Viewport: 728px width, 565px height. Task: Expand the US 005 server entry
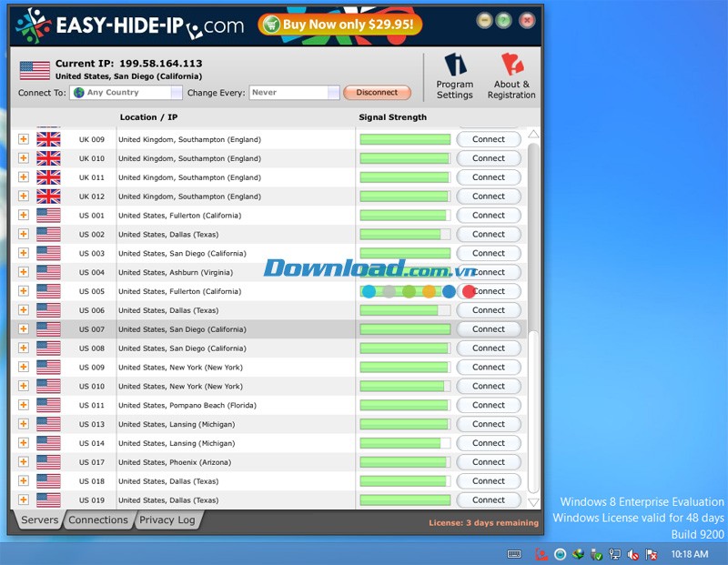[x=24, y=291]
